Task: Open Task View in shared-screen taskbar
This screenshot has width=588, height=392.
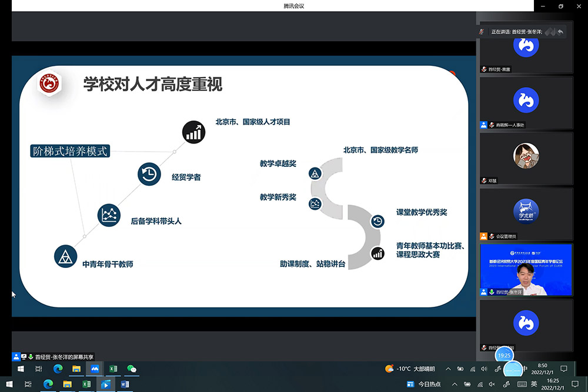Action: pyautogui.click(x=39, y=368)
